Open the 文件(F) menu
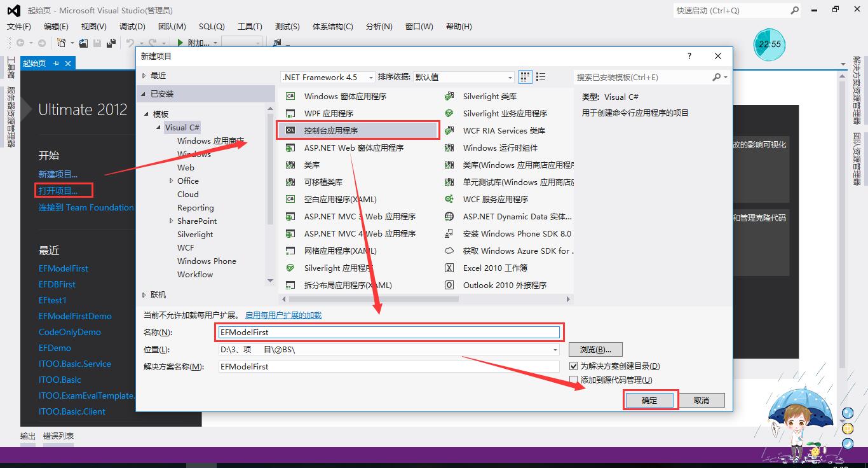The height and width of the screenshot is (468, 868). [x=19, y=26]
